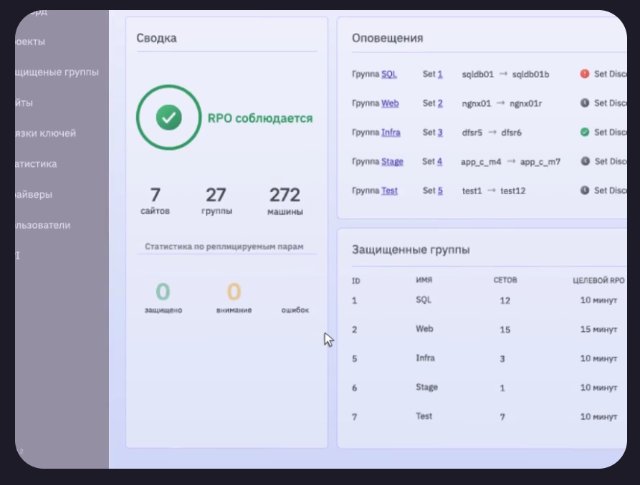This screenshot has height=485, width=640.
Task: Click the 12 sets cell for SQL
Action: [505, 300]
